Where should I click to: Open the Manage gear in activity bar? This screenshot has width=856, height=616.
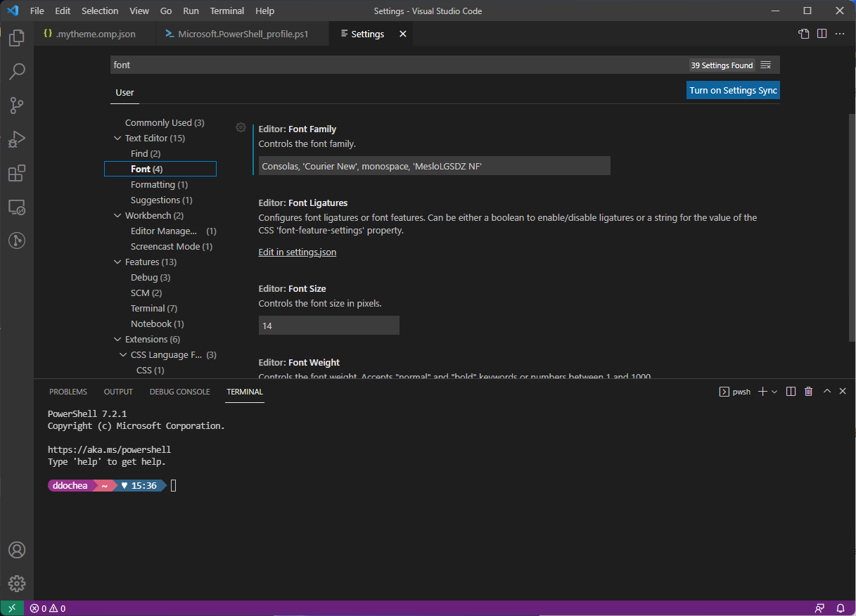[x=17, y=584]
